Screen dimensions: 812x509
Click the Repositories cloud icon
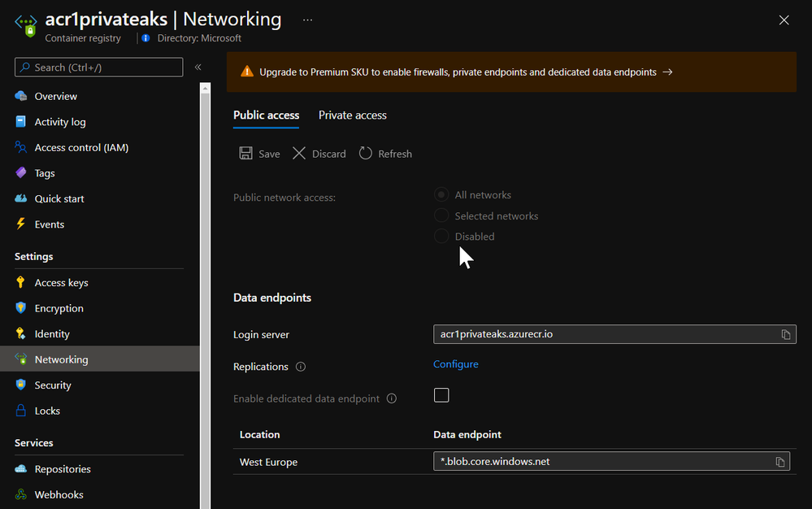(20, 468)
